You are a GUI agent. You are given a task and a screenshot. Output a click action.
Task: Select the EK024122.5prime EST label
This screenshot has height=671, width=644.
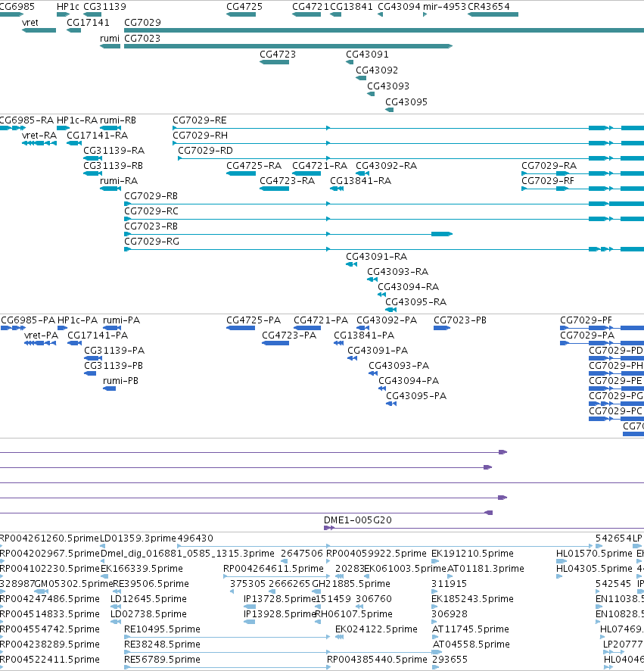tap(376, 629)
